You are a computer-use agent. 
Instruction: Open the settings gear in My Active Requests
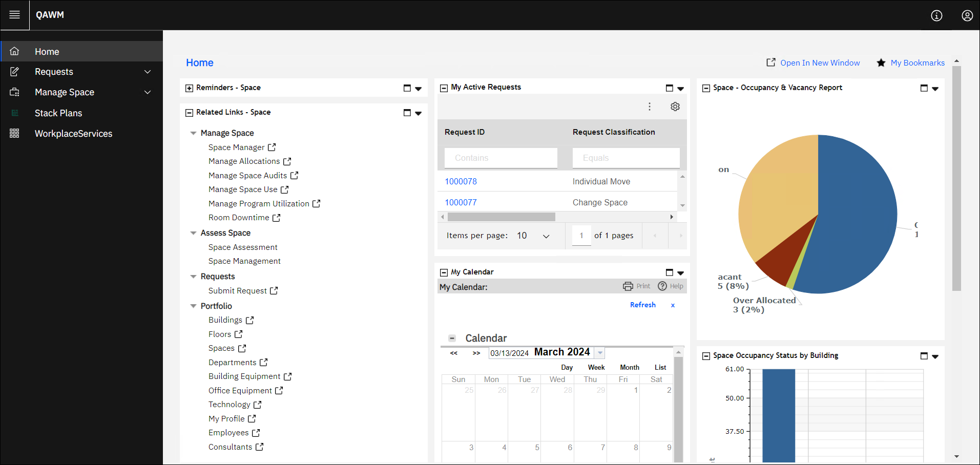(x=675, y=107)
